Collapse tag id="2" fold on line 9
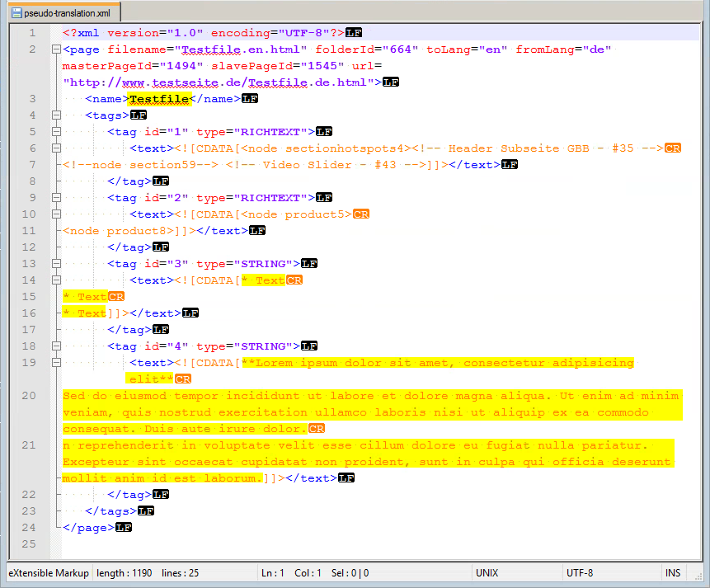Viewport: 710px width, 588px height. pyautogui.click(x=55, y=198)
